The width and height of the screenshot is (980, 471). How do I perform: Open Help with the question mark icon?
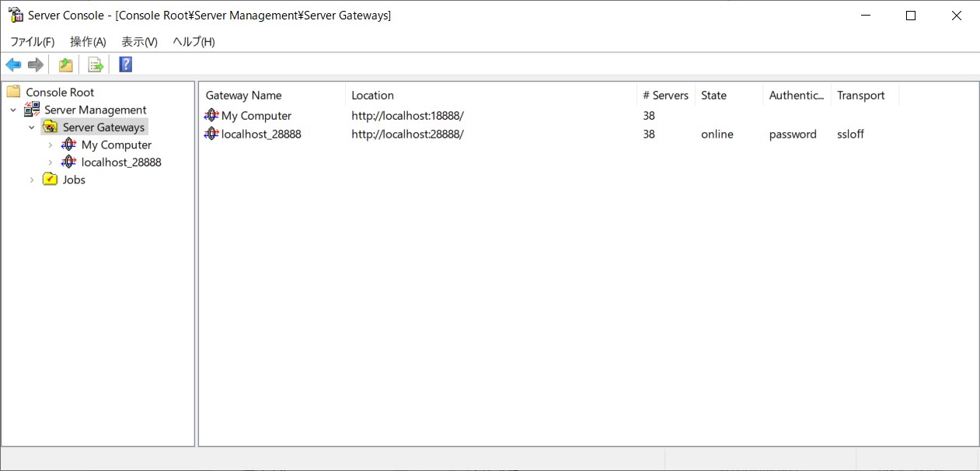click(x=125, y=65)
